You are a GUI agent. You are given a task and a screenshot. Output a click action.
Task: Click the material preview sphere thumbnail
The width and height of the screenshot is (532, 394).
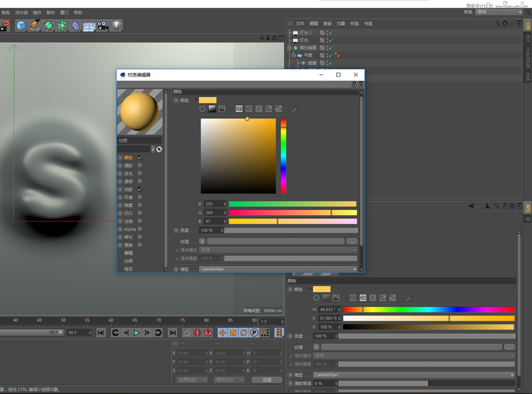pyautogui.click(x=140, y=111)
